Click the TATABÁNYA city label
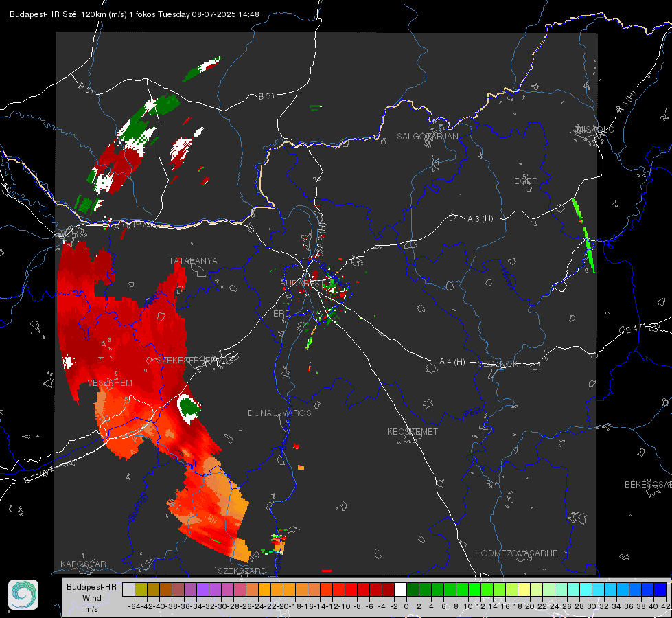This screenshot has height=618, width=672. (193, 260)
